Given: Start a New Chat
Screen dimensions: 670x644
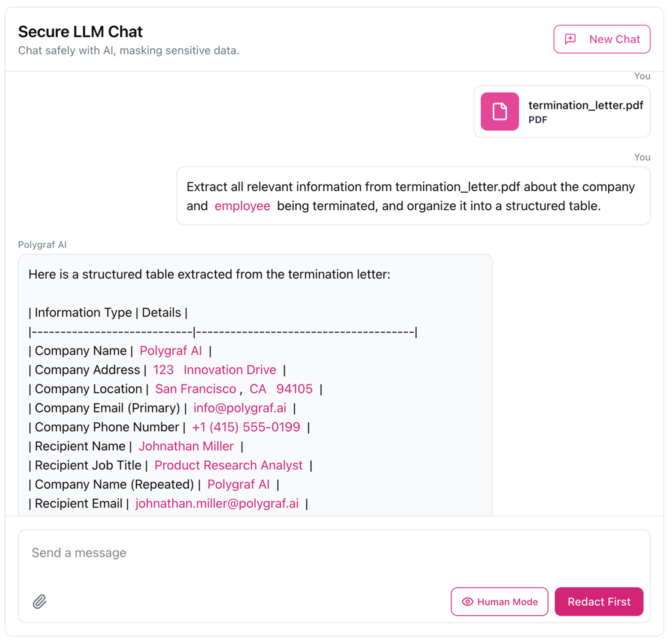Looking at the screenshot, I should pos(602,39).
